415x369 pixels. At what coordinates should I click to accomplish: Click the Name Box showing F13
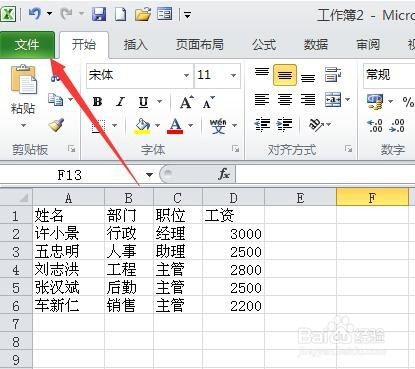[70, 175]
